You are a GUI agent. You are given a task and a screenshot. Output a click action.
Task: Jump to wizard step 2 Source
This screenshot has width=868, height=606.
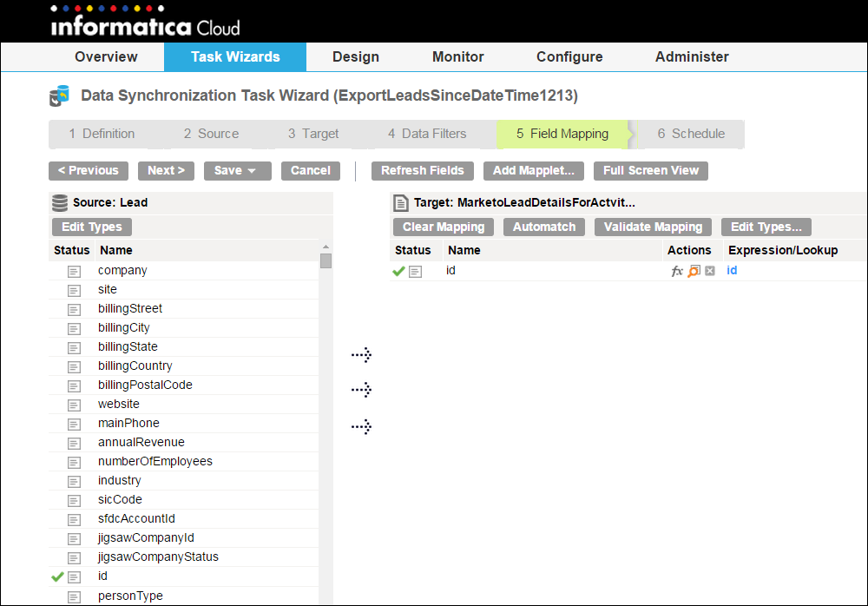click(x=212, y=134)
